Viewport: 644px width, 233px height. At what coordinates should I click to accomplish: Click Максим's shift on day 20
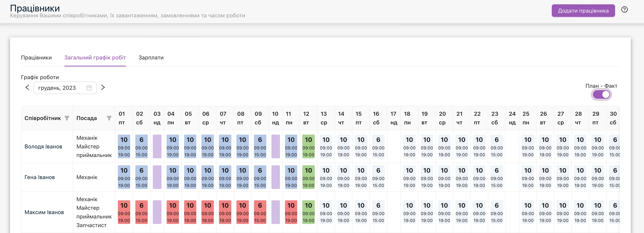point(444,212)
